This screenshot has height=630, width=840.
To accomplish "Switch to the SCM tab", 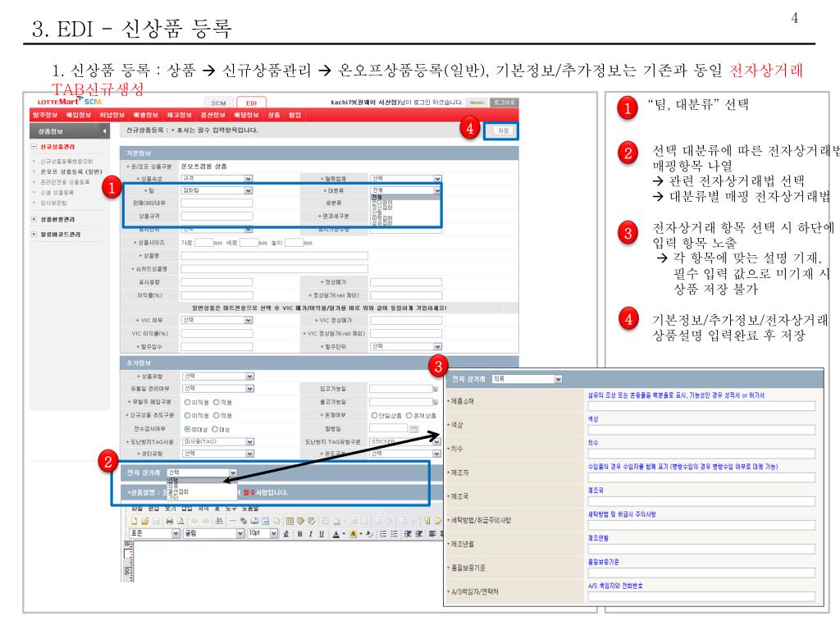I will (x=218, y=103).
